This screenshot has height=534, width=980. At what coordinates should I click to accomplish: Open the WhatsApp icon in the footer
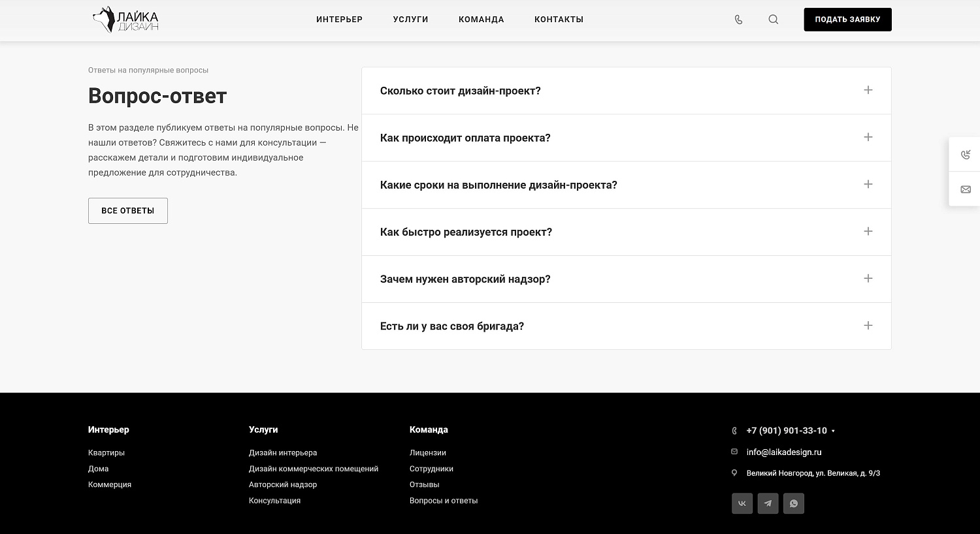coord(794,503)
